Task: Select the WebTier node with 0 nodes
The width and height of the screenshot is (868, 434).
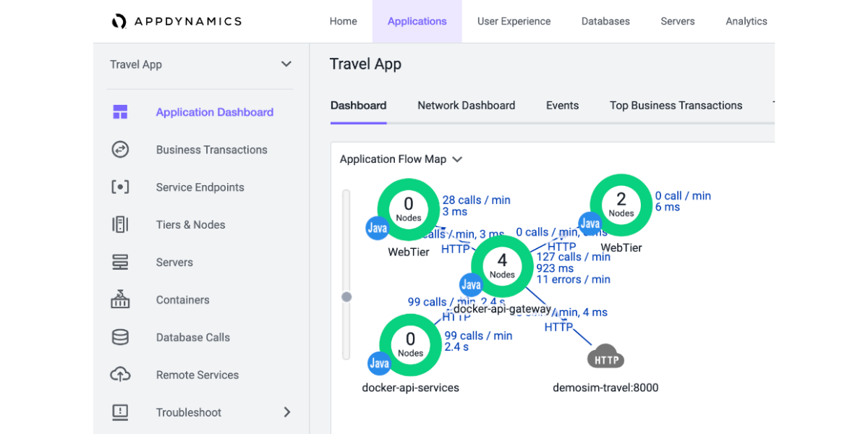Action: click(x=409, y=209)
